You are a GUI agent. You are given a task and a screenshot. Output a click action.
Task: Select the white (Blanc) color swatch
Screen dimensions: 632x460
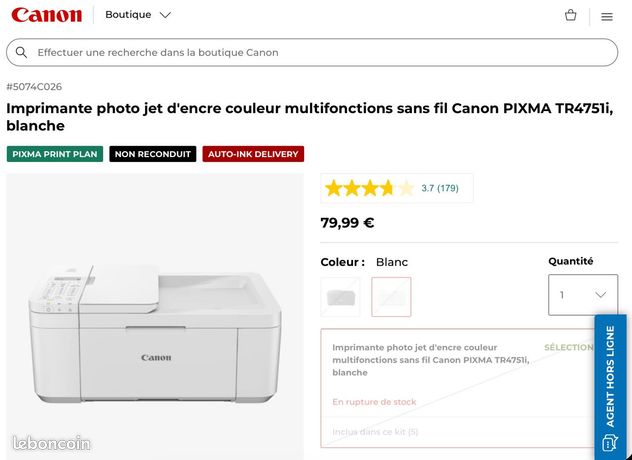tap(391, 297)
